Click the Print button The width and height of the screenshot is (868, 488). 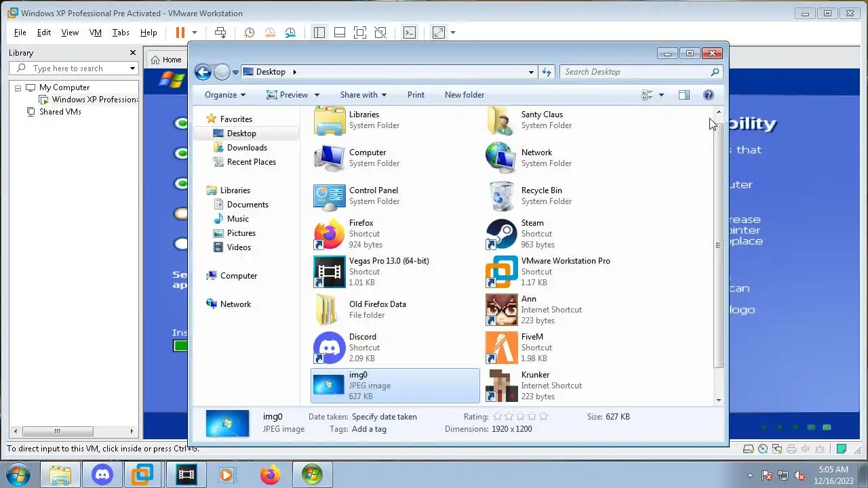click(x=416, y=95)
